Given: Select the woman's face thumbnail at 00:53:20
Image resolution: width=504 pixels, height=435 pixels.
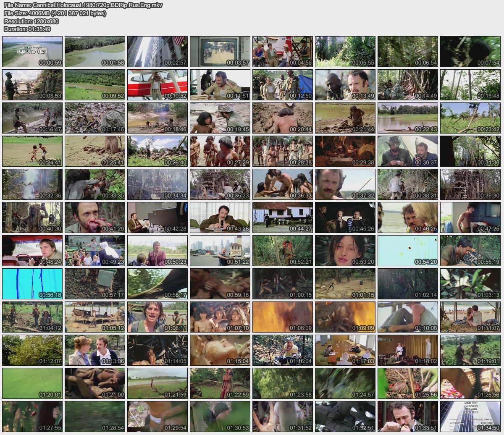Looking at the screenshot, I should (345, 251).
